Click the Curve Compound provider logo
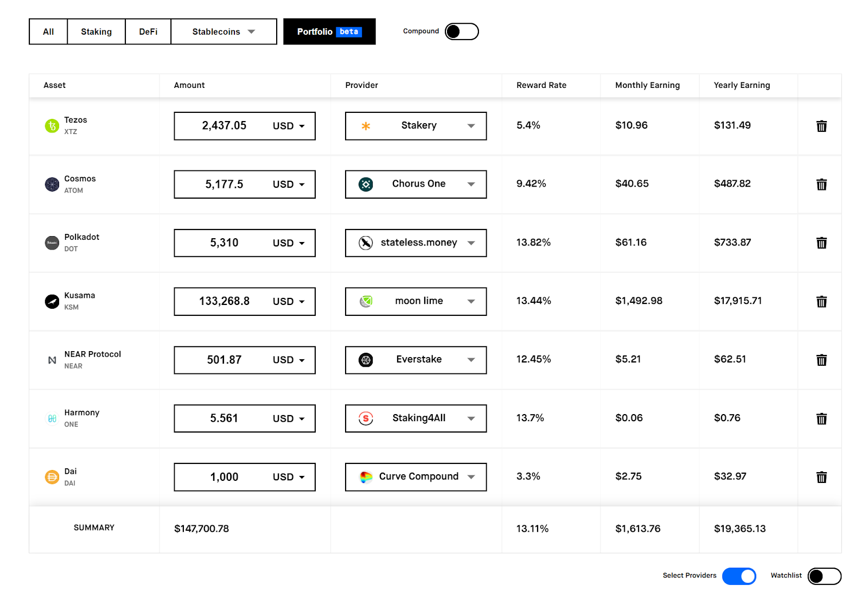 pyautogui.click(x=366, y=477)
